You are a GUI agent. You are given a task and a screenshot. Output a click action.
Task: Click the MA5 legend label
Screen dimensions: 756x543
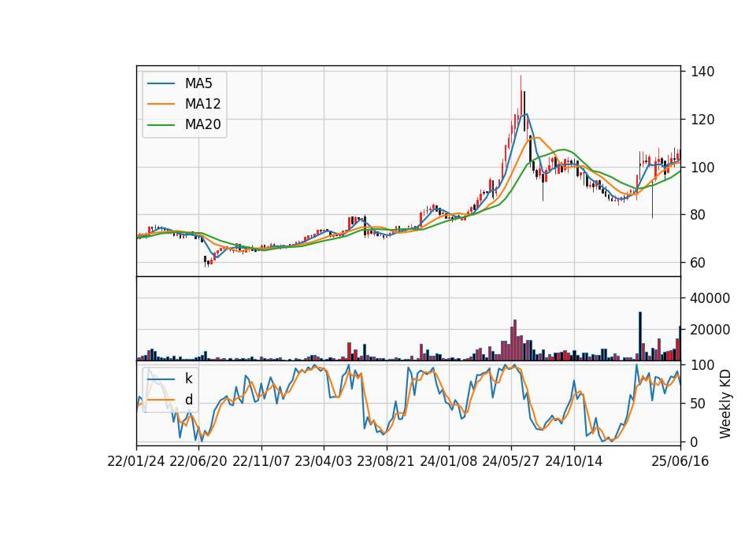[198, 83]
